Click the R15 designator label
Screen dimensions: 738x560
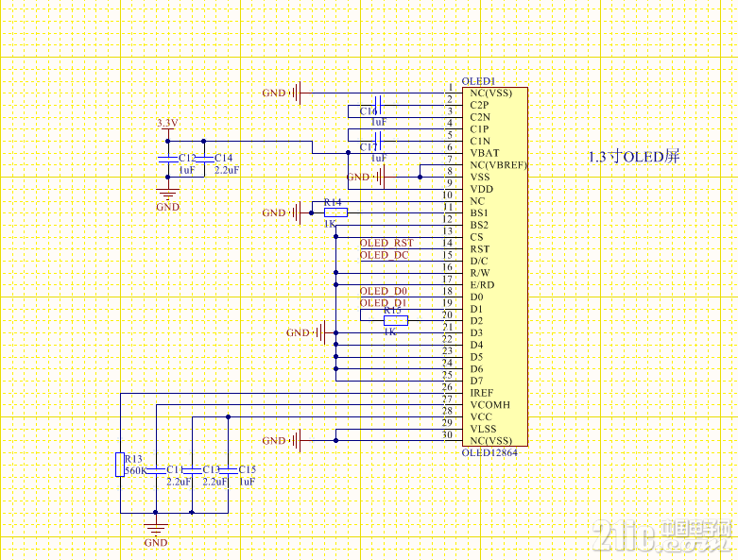tap(392, 311)
